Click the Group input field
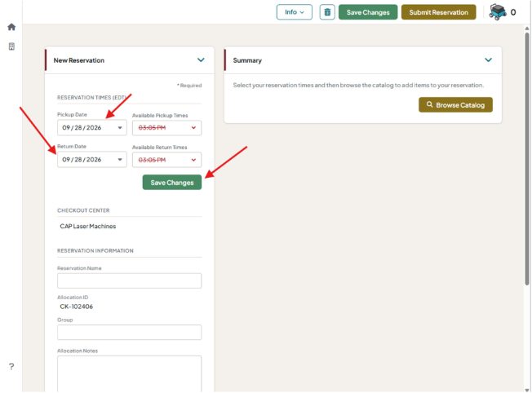 [x=129, y=333]
